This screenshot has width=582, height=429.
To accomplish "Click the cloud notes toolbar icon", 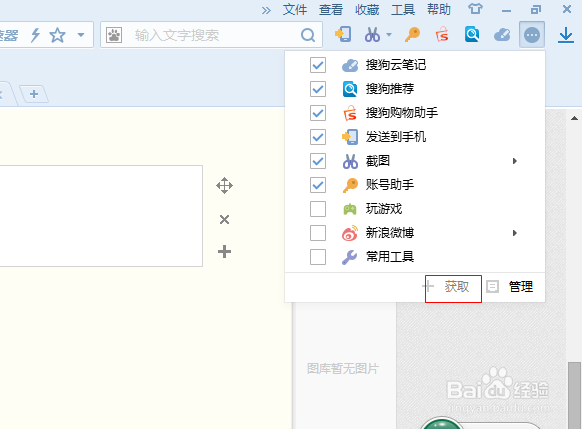I will tap(502, 35).
